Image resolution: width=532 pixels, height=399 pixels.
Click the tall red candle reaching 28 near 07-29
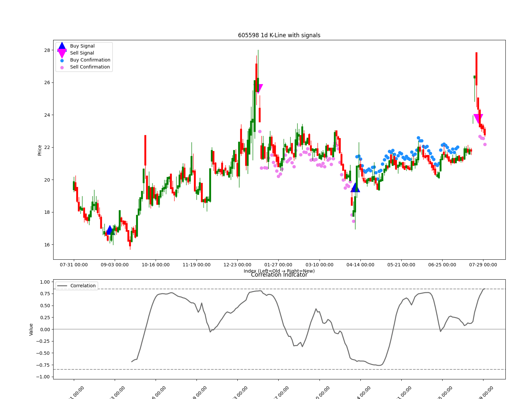476,69
